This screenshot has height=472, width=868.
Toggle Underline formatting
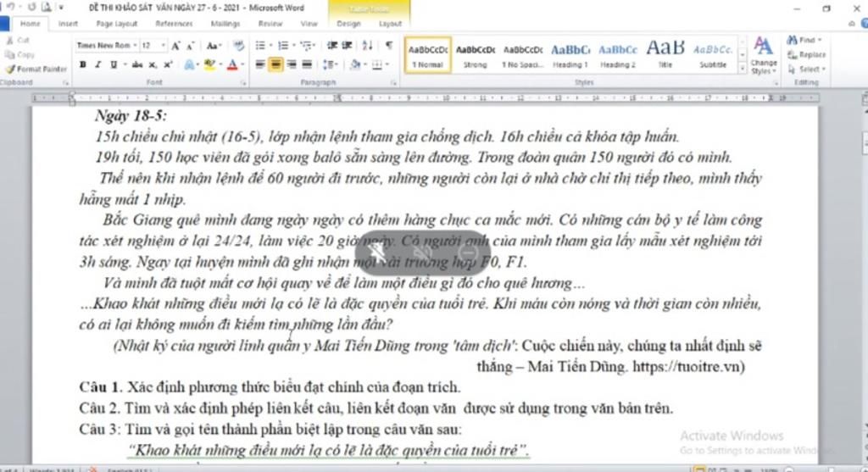113,64
